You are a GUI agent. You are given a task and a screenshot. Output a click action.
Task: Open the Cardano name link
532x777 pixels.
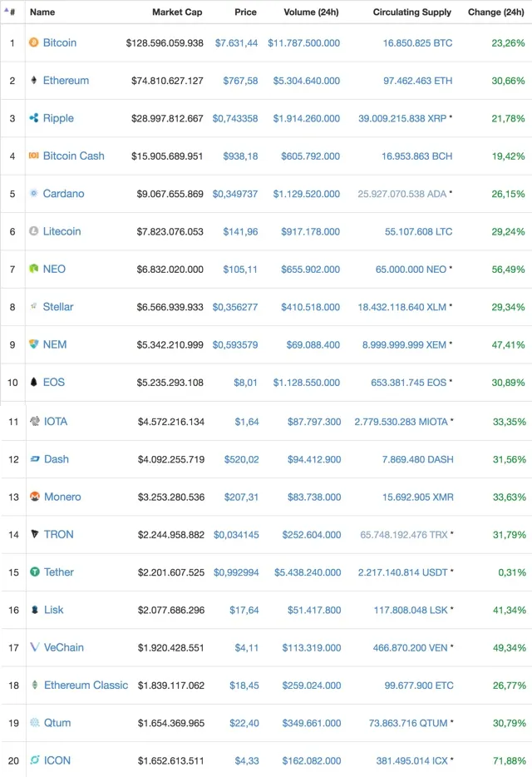63,193
